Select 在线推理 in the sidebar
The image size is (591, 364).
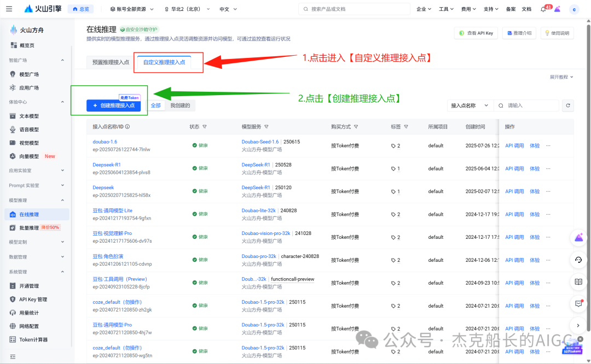(37, 214)
